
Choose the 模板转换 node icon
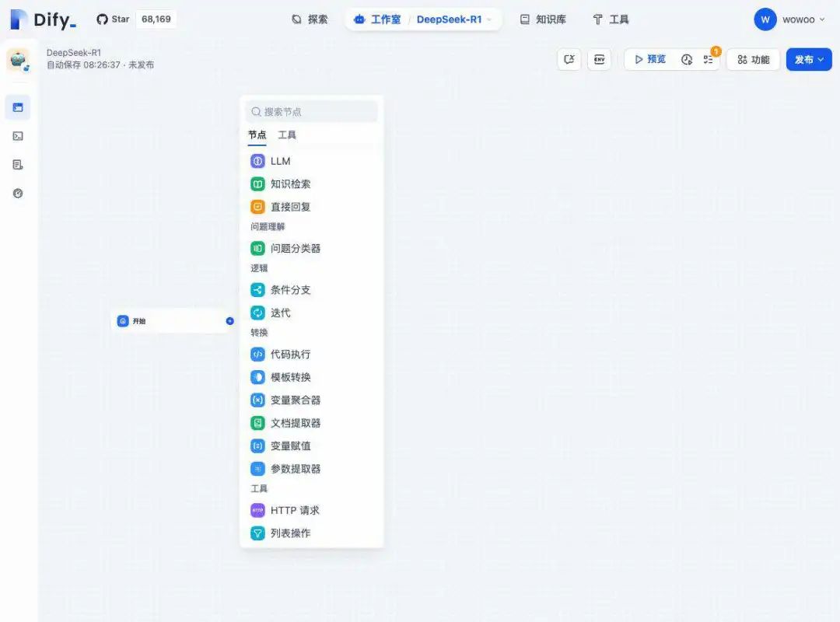click(257, 377)
